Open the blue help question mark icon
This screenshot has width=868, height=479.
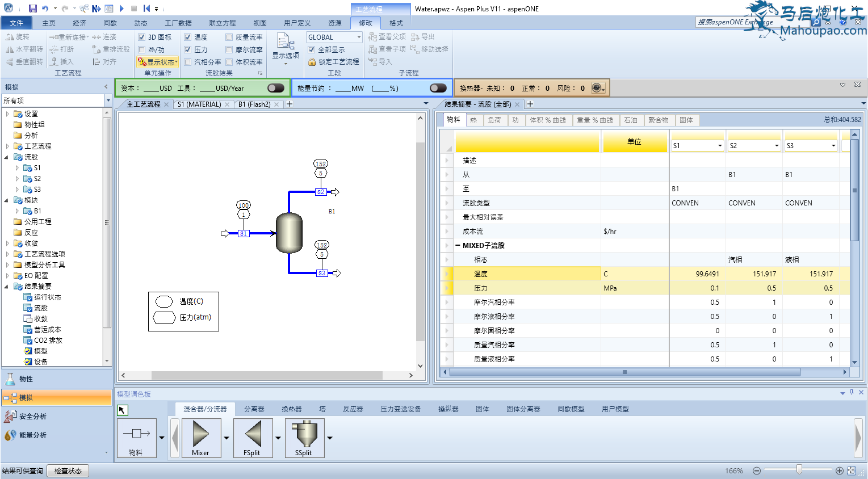(843, 22)
